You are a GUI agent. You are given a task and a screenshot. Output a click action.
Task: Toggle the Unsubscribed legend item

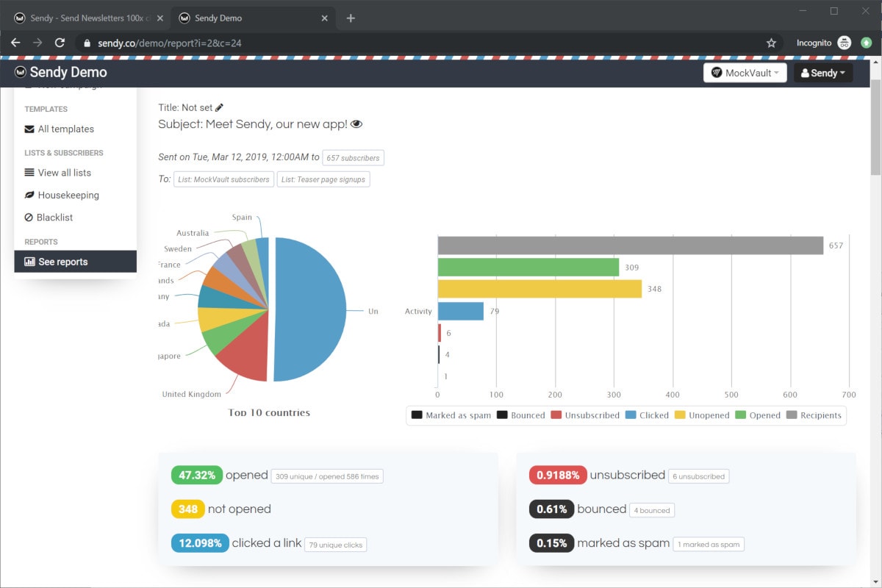click(586, 415)
